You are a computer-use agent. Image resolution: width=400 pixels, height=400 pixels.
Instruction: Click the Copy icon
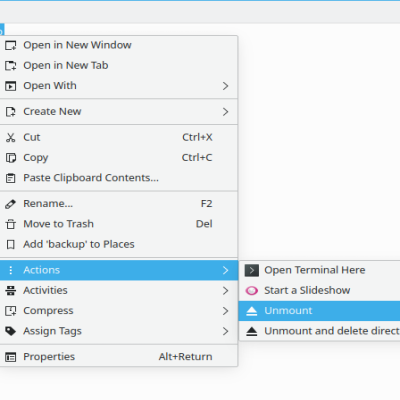coord(11,158)
